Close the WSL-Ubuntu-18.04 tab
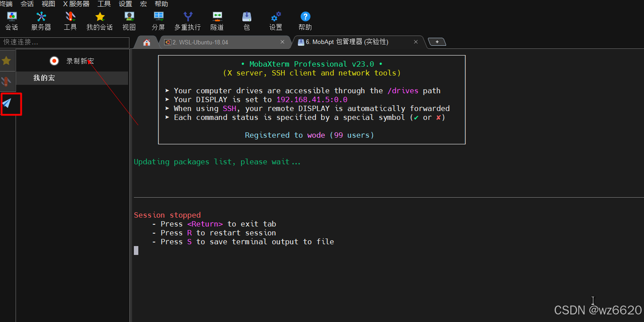 [282, 42]
